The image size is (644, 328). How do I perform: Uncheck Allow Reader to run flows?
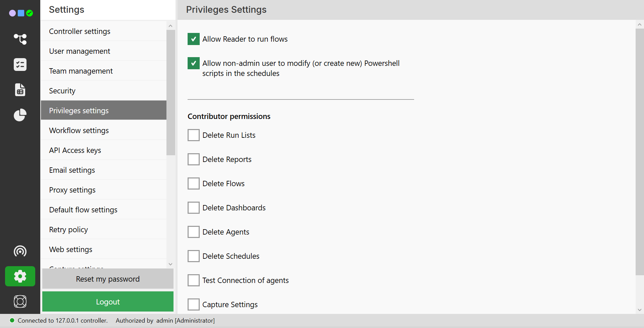point(194,39)
